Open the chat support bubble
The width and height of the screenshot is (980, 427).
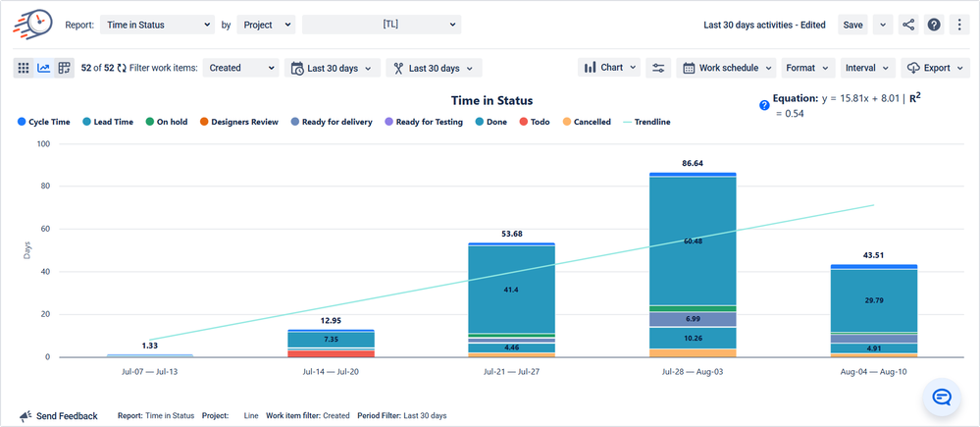[x=942, y=397]
